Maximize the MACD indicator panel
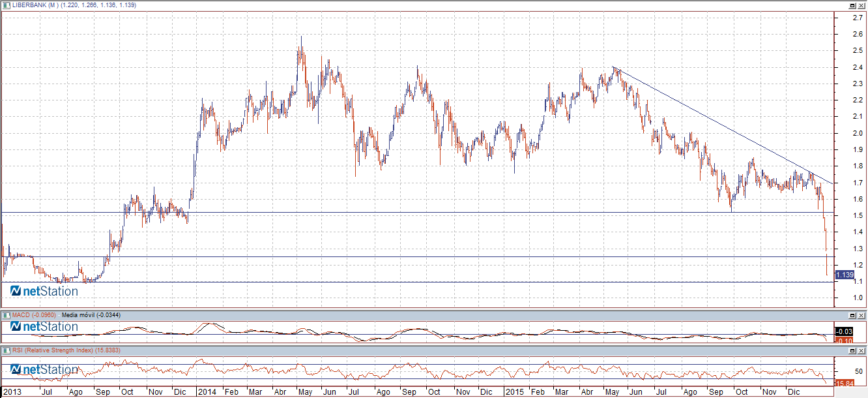 pos(852,315)
